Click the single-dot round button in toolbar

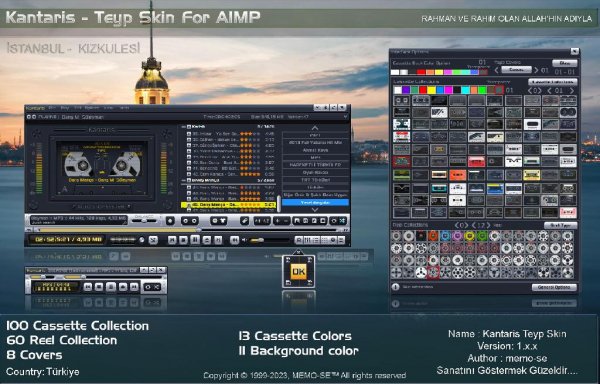pyautogui.click(x=170, y=221)
